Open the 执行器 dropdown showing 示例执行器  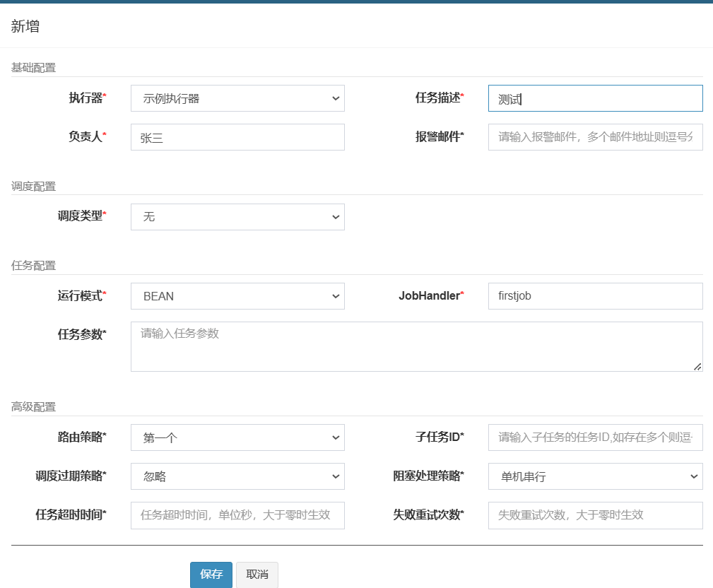[x=237, y=98]
